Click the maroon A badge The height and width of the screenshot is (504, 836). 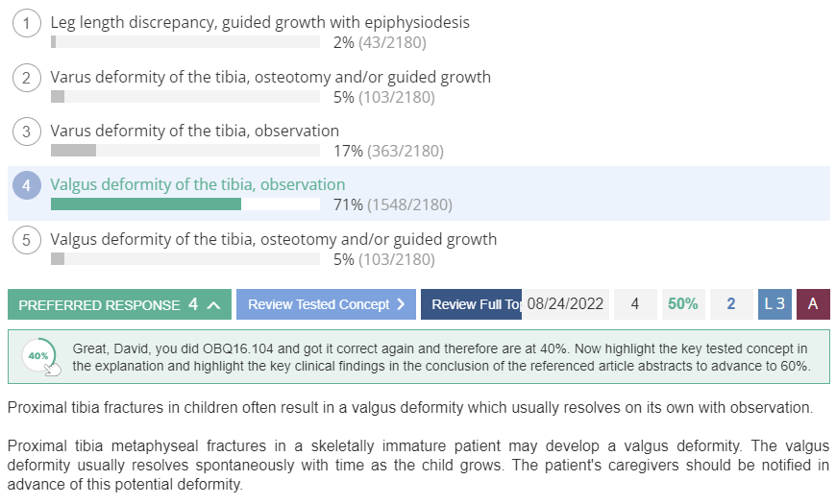813,304
